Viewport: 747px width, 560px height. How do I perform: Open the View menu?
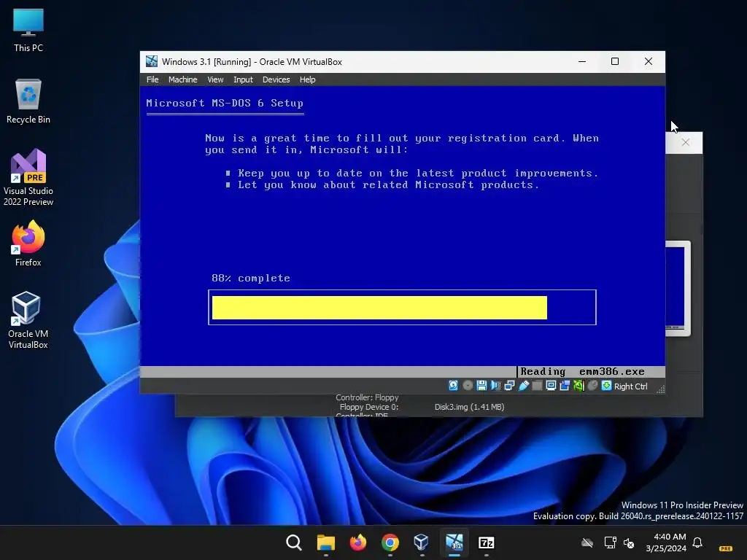215,79
